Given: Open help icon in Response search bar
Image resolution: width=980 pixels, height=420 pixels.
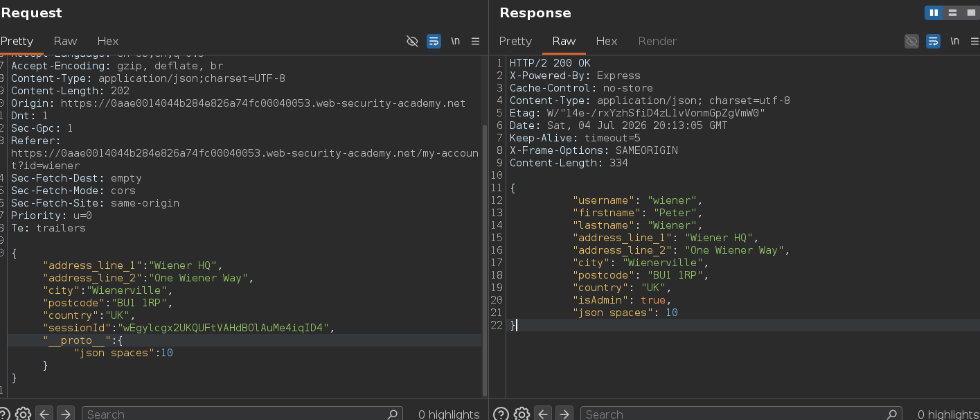Looking at the screenshot, I should 501,414.
